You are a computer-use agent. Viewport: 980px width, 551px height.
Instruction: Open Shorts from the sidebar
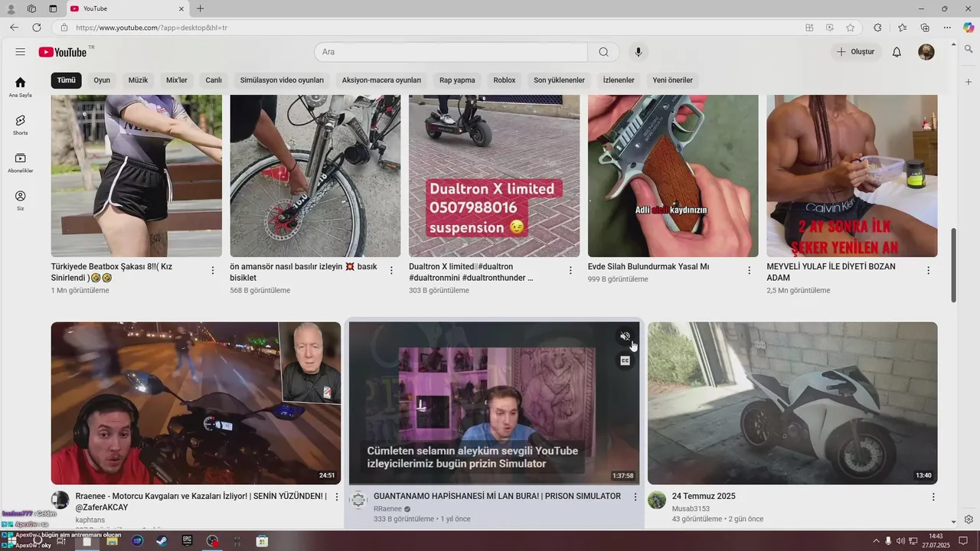pos(21,125)
